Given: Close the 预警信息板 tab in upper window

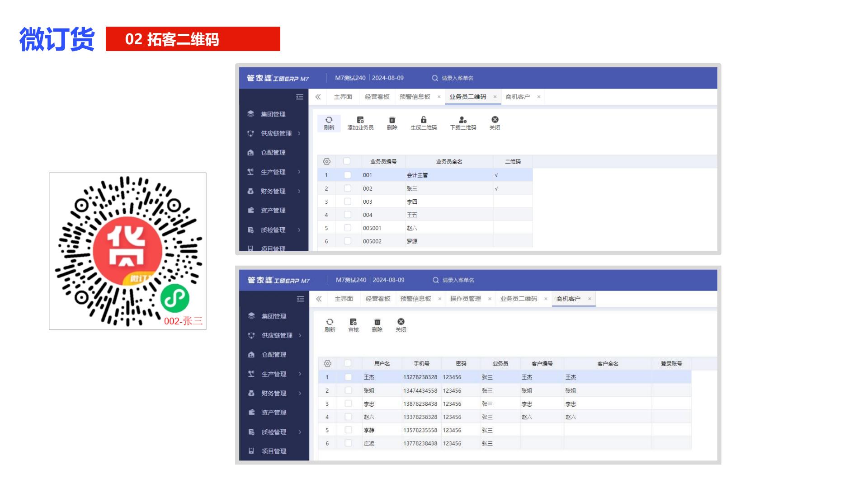Looking at the screenshot, I should [439, 97].
